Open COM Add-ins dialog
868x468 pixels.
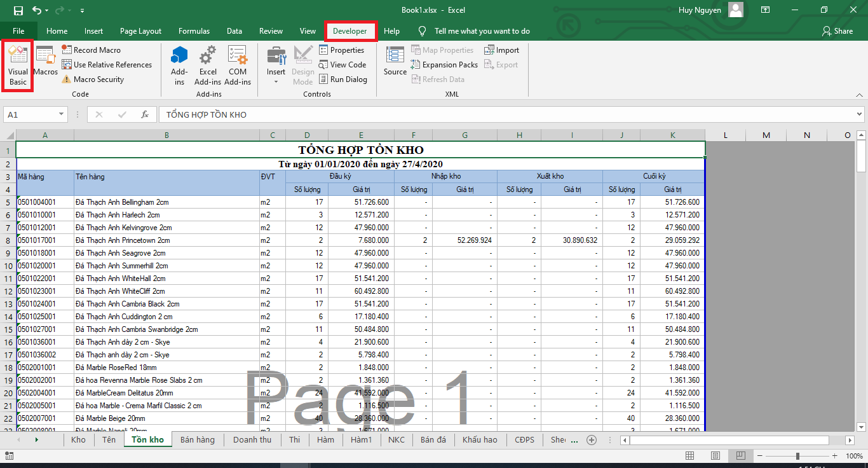click(238, 65)
